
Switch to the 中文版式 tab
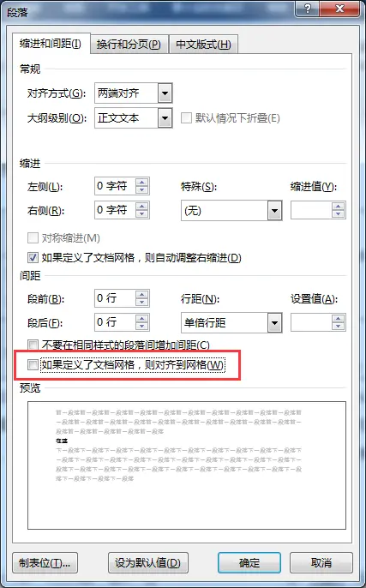(x=203, y=45)
